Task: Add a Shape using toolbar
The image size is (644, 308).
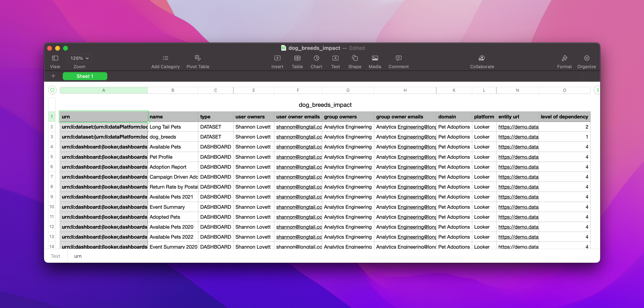Action: 355,58
